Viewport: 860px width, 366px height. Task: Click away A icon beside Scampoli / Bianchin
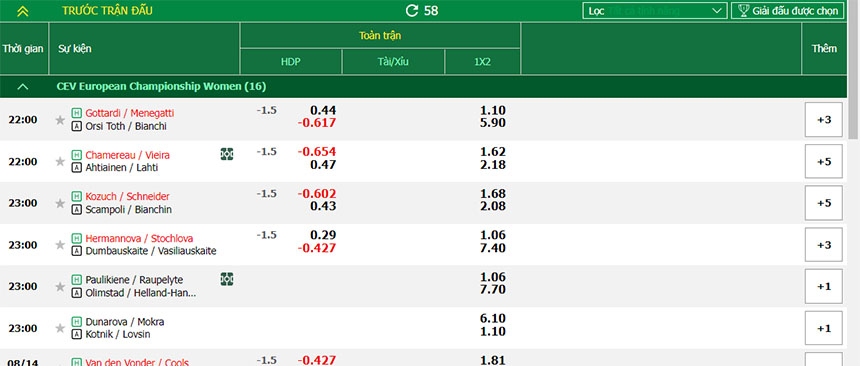coord(76,210)
